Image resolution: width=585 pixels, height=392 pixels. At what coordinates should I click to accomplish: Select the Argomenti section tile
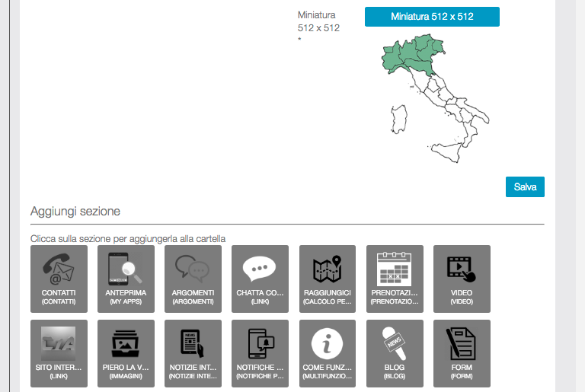click(x=193, y=279)
